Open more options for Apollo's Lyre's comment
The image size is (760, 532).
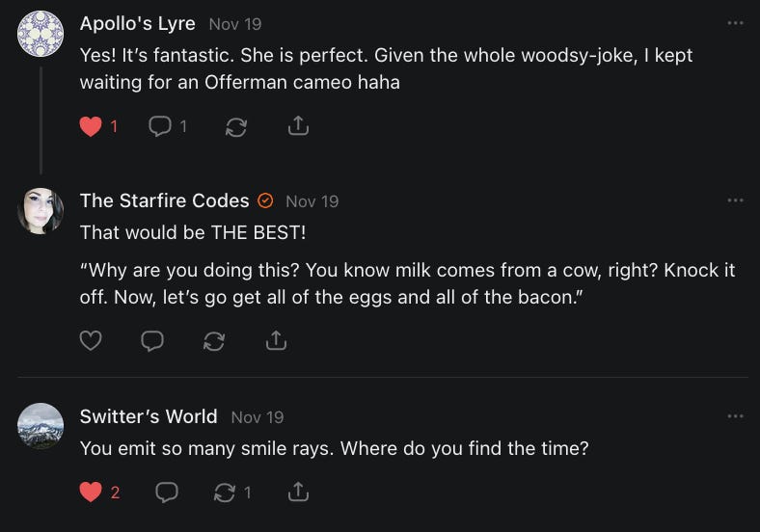pyautogui.click(x=736, y=22)
